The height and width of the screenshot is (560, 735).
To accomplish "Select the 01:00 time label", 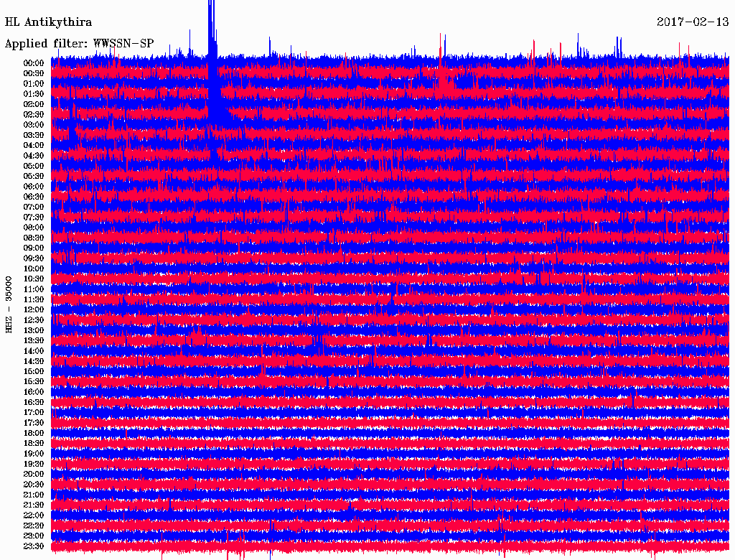I will (34, 83).
